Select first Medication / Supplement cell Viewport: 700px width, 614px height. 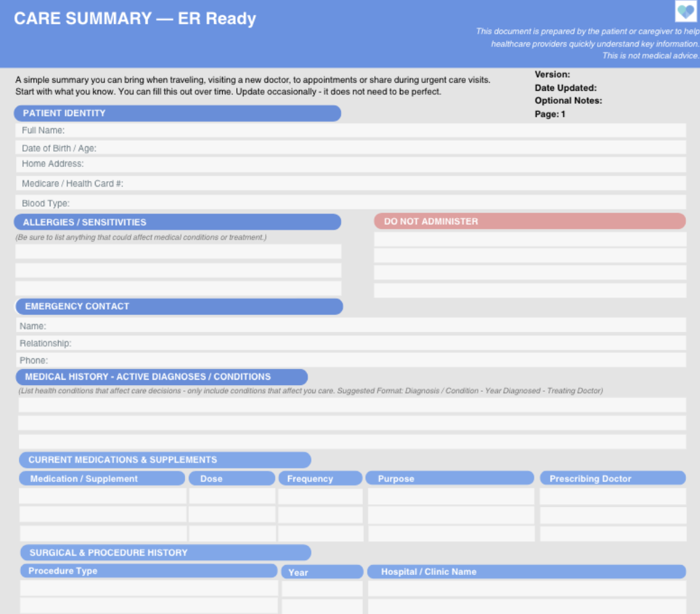[103, 496]
